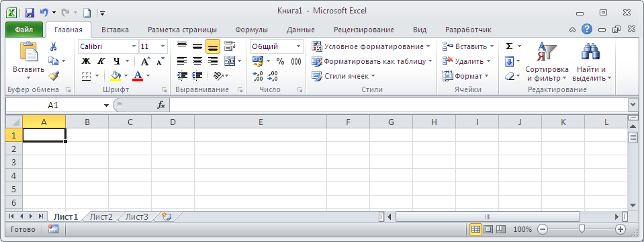
Task: Click the Clear eraser icon
Action: (509, 76)
